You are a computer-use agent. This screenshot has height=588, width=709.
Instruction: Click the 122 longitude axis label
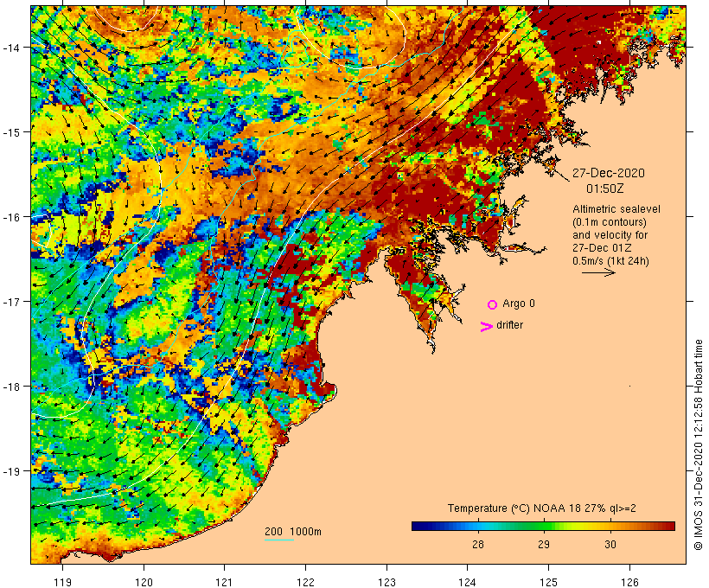[306, 582]
